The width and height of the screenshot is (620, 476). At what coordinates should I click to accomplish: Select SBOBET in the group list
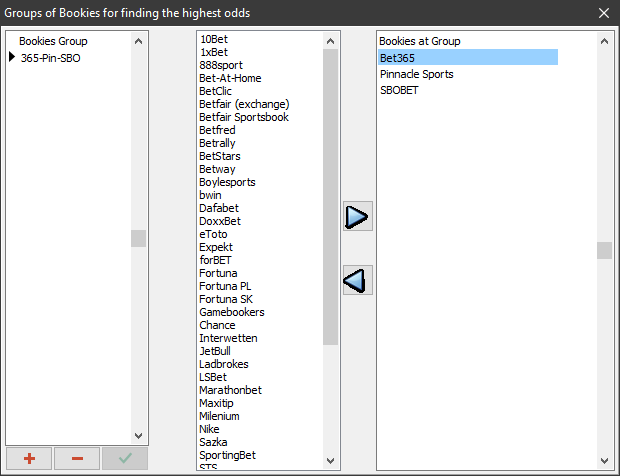[399, 91]
